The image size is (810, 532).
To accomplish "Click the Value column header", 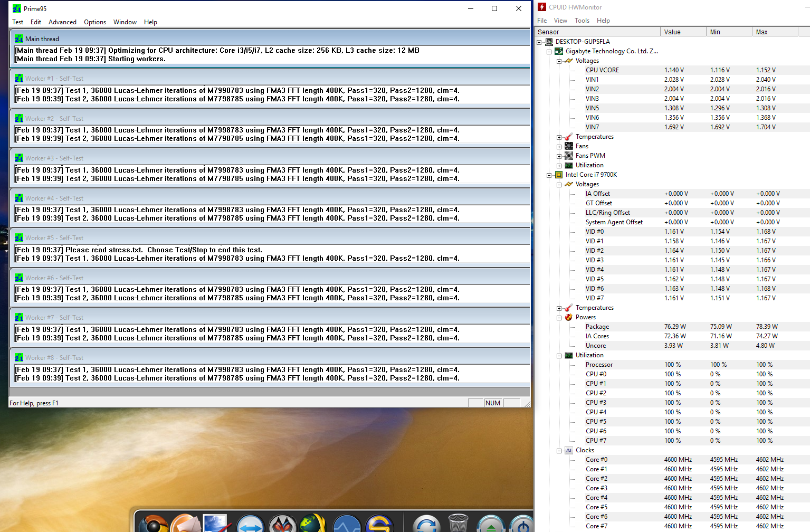I will pos(683,32).
